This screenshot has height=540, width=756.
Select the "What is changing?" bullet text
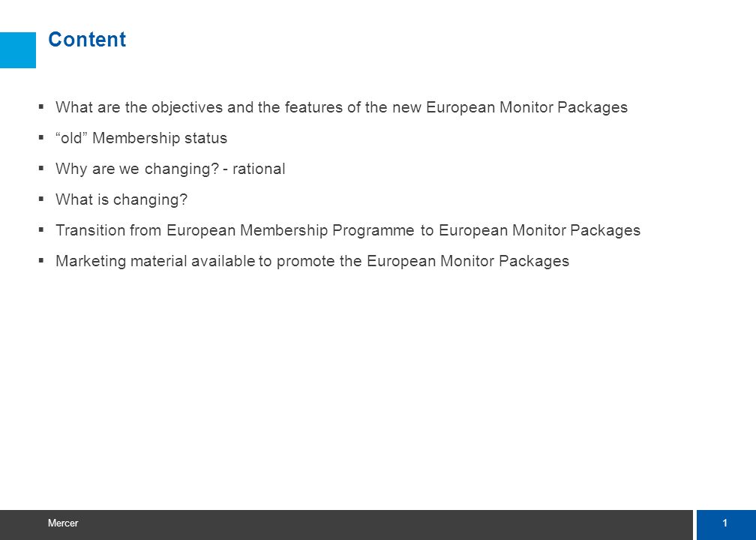point(121,199)
